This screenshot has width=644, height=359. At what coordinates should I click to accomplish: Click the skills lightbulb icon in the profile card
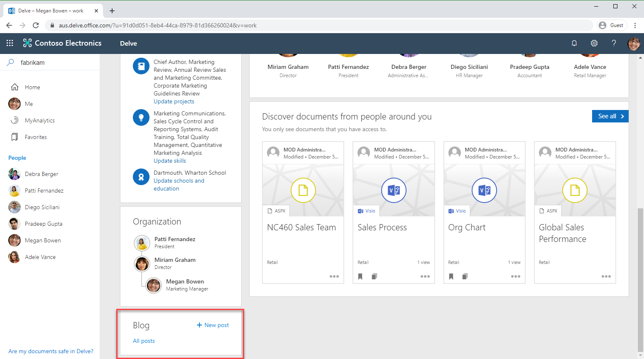[141, 117]
